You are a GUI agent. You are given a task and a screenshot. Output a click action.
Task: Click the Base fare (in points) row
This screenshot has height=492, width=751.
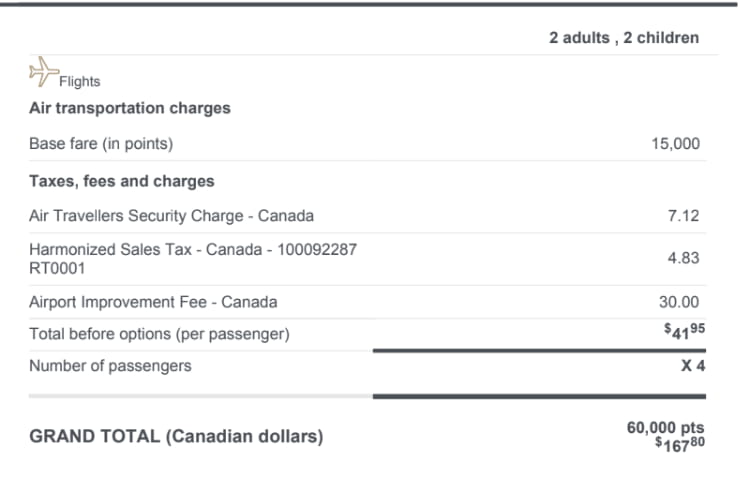pyautogui.click(x=101, y=144)
